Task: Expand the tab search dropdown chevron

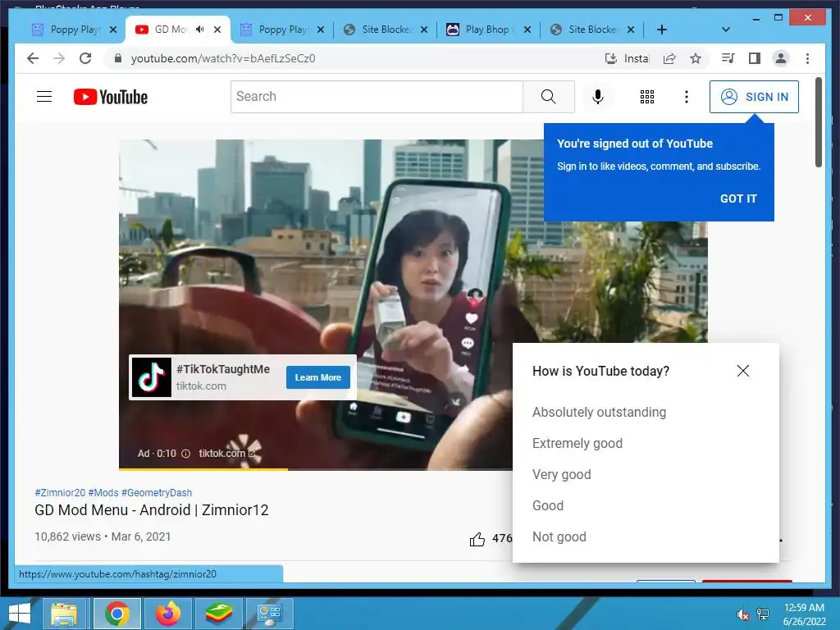Action: click(726, 30)
